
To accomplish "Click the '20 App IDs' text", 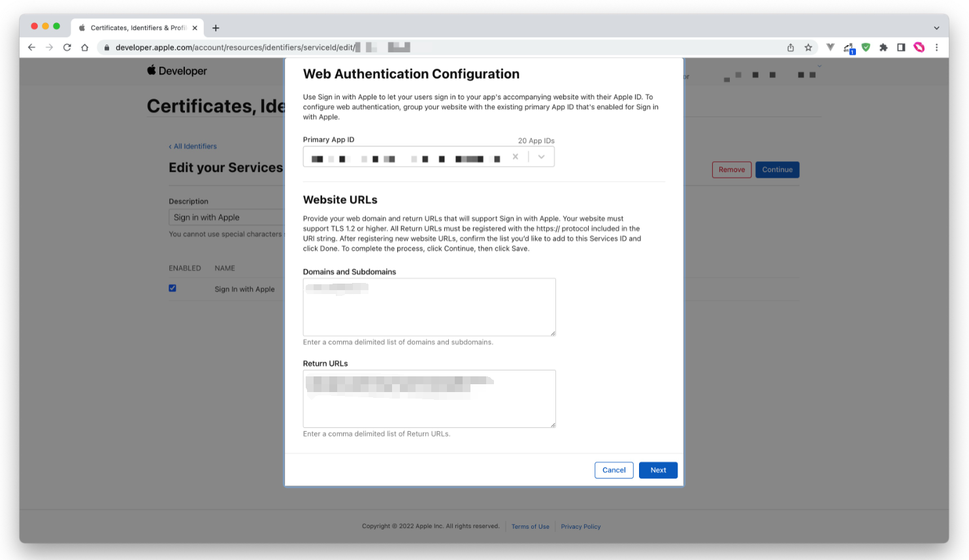I will (536, 140).
